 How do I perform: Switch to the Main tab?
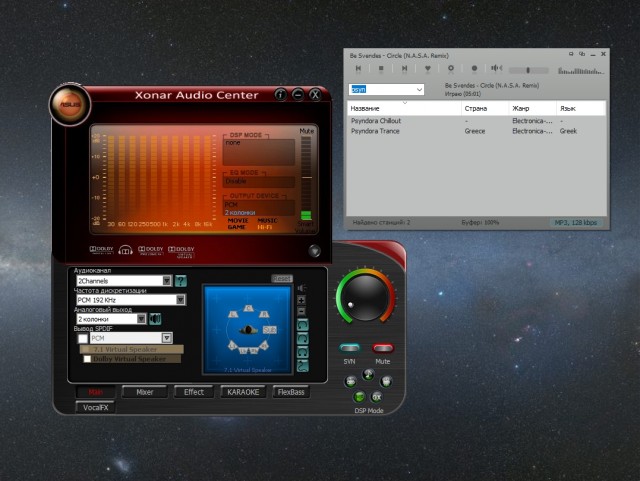(96, 392)
